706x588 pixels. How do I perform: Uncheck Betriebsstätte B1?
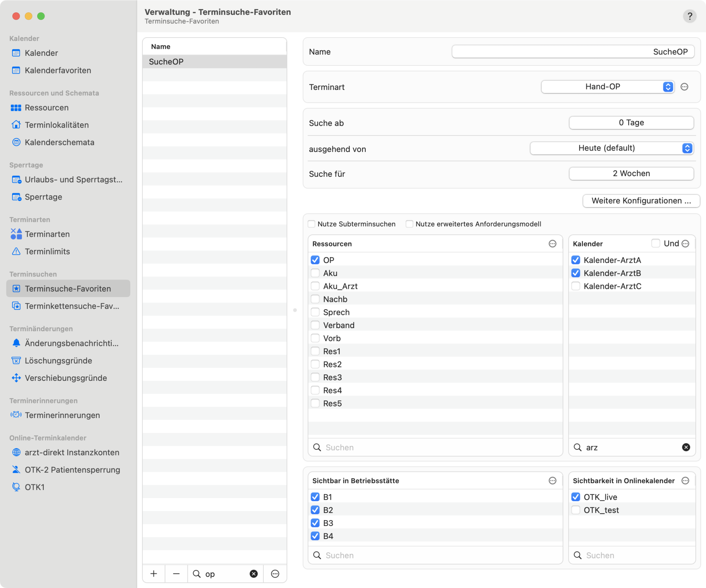point(315,497)
